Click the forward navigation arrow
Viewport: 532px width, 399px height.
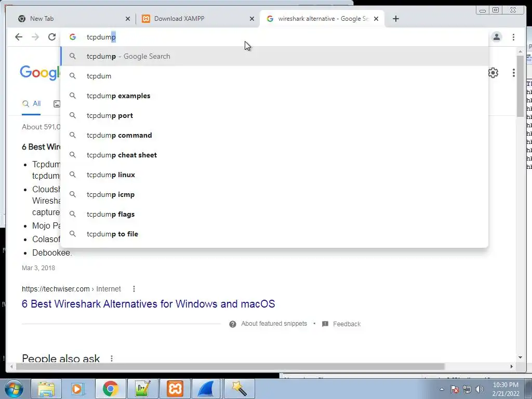pos(35,37)
